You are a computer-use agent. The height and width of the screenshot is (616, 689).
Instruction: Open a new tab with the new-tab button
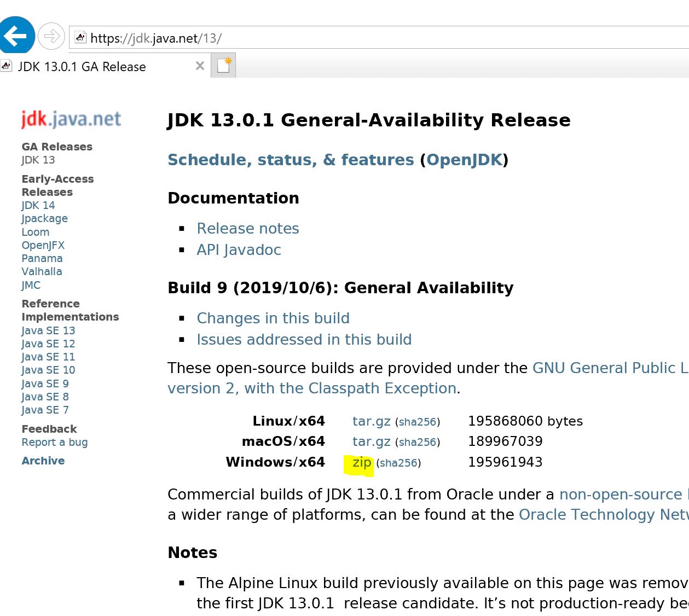224,65
